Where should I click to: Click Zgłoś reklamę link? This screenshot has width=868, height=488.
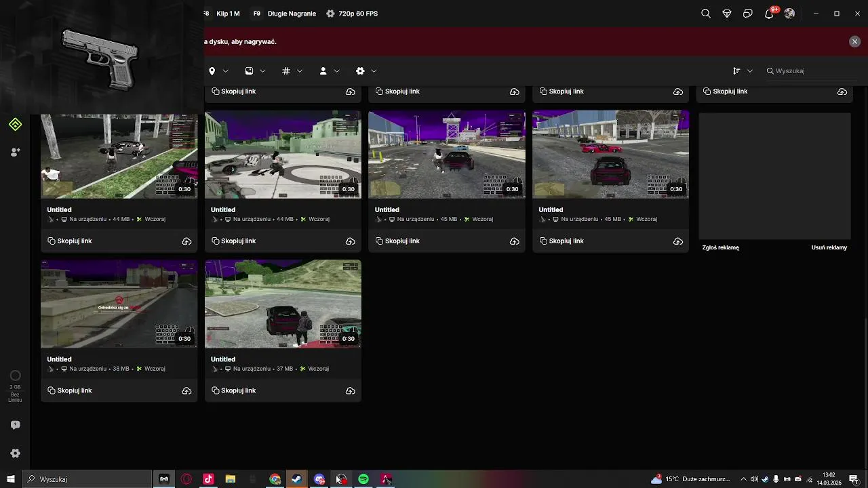(x=721, y=247)
